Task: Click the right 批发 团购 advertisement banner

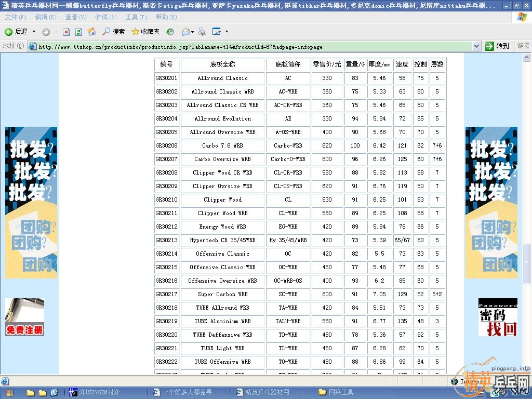Action: point(491,203)
